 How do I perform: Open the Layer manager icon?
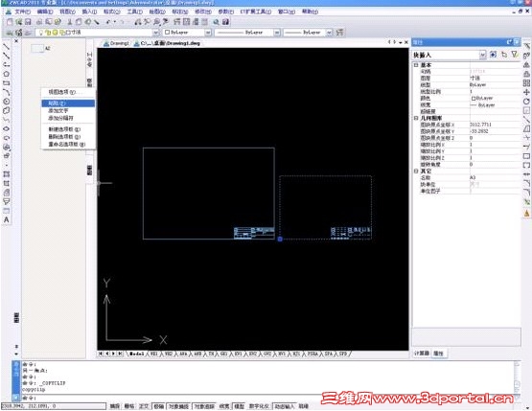tap(10, 33)
